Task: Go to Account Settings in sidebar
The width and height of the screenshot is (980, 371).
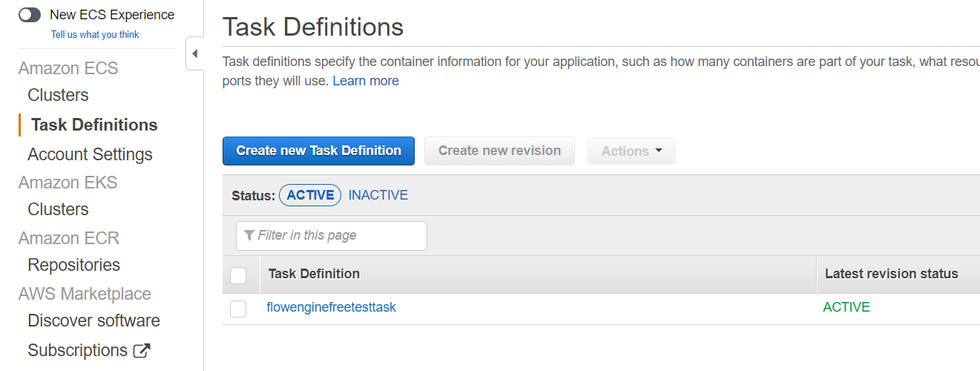Action: coord(90,154)
